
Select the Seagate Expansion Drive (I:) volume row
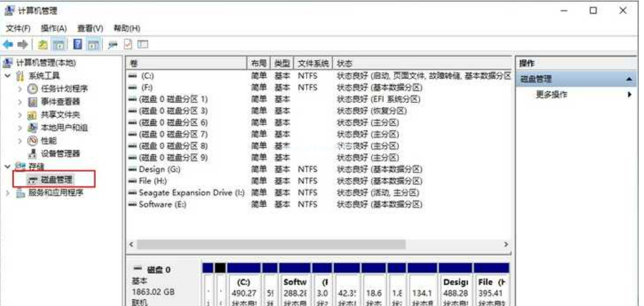(x=192, y=193)
